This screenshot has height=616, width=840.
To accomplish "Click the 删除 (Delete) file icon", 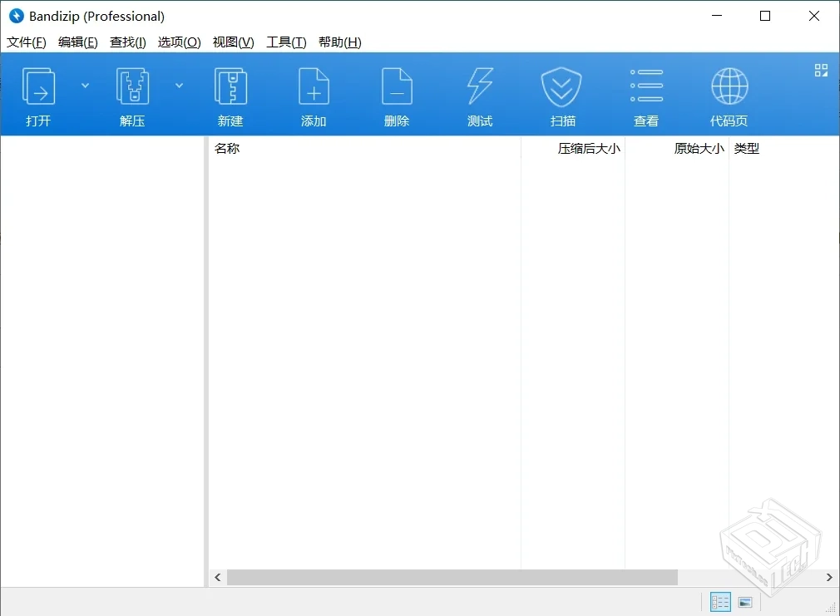I will coord(397,87).
